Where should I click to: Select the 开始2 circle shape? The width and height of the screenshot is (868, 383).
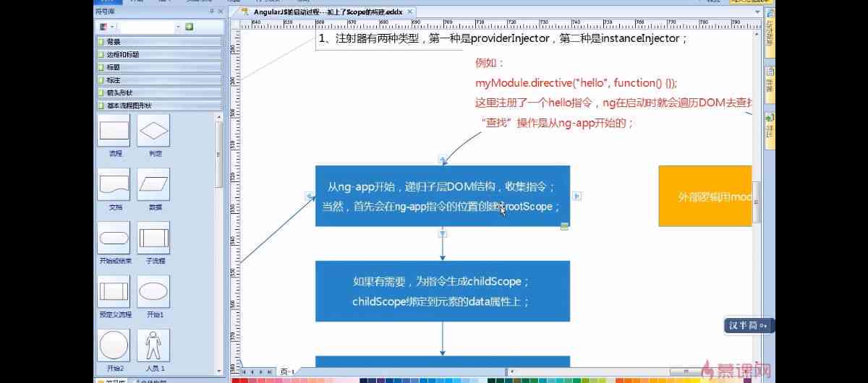tap(114, 345)
